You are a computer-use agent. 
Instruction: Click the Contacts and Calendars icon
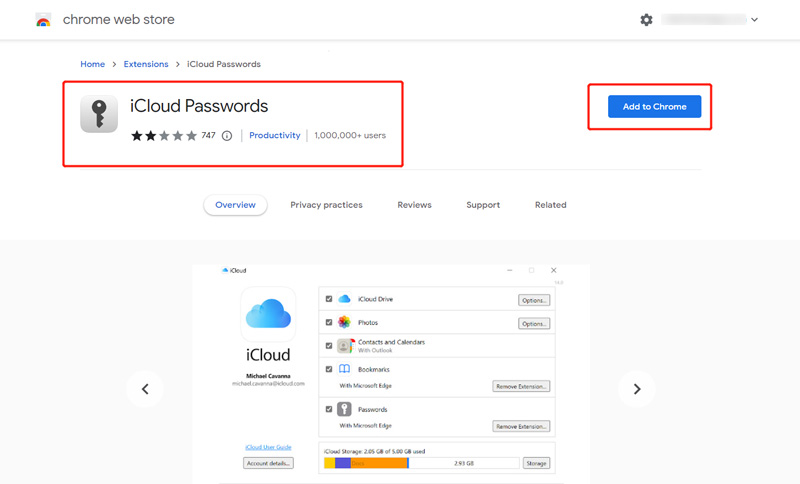[x=345, y=346]
